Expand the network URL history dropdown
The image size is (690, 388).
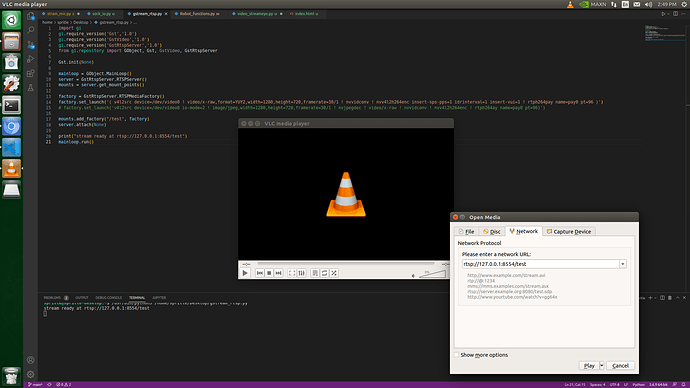623,264
